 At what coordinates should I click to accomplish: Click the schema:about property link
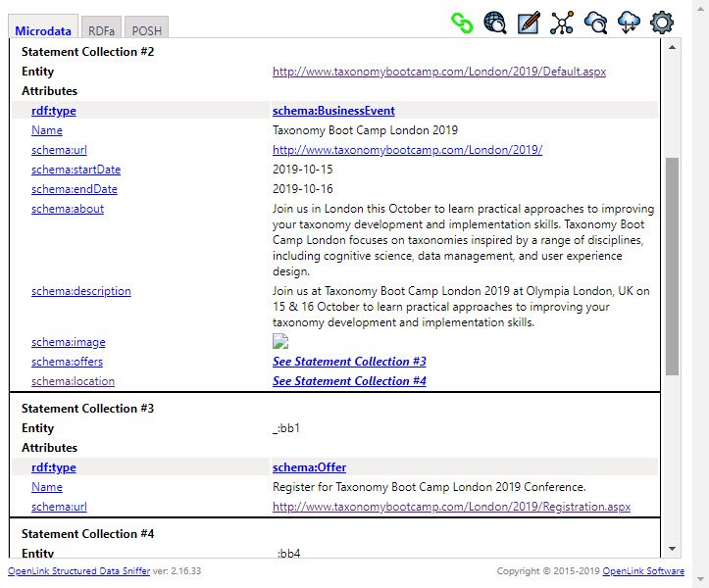coord(68,209)
